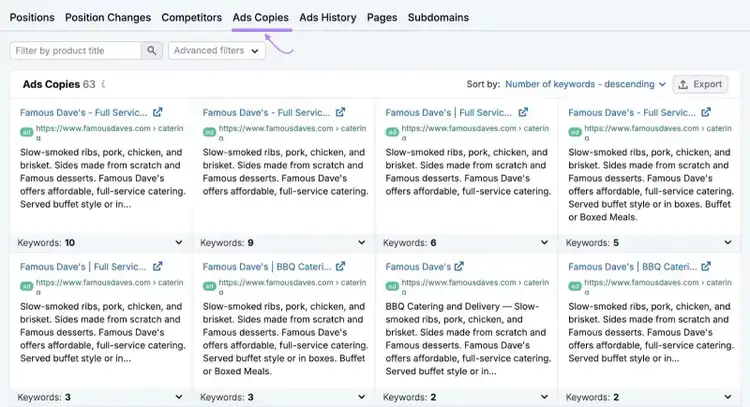The image size is (750, 407).
Task: Open ad title in Keywords 9 card
Action: [266, 112]
